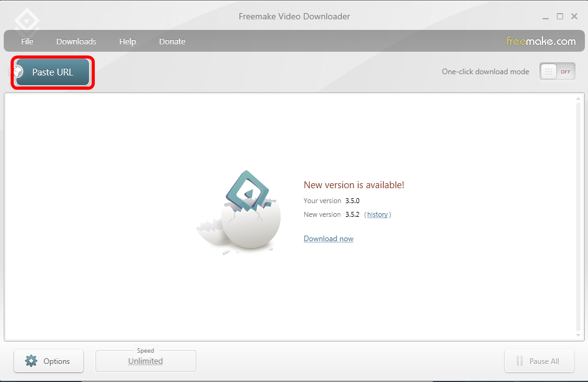Click the gear icon in Options

coord(31,361)
